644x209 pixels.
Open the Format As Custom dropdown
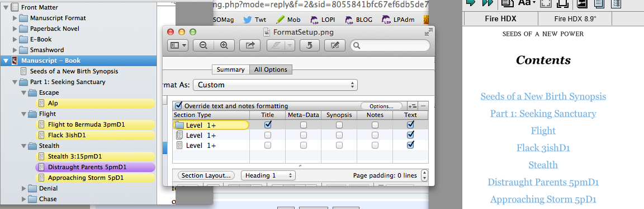tap(275, 85)
